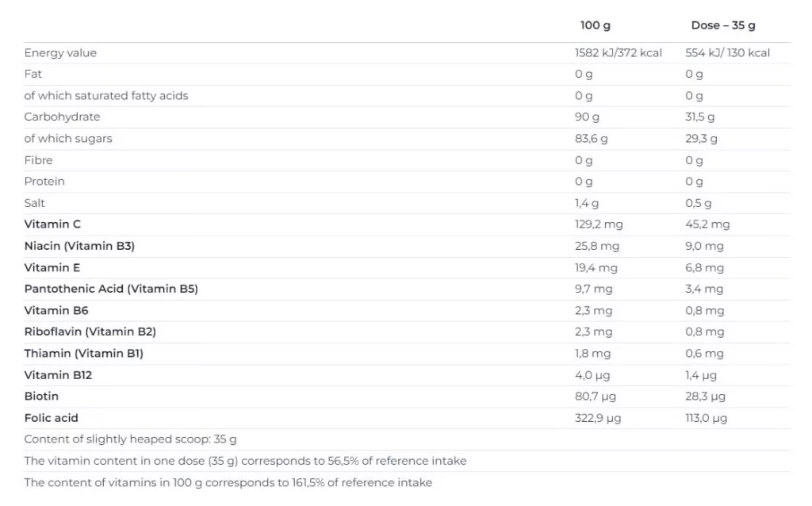Select the 'Niacin (Vitamin B3)' label

(x=79, y=246)
